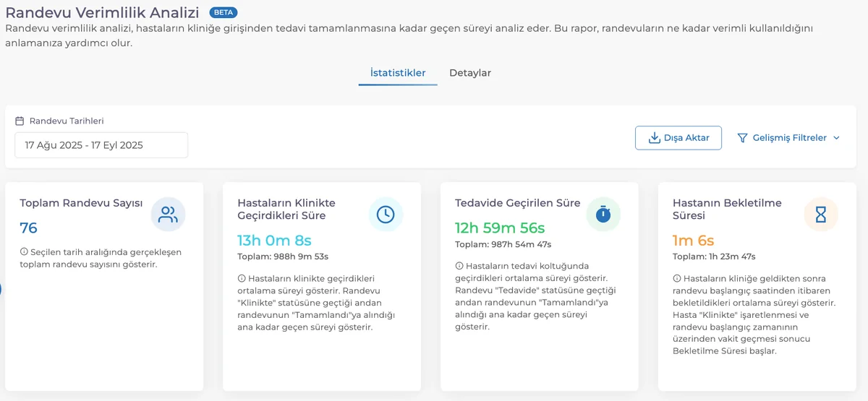Click the 76 total appointments value
Viewport: 868px width, 401px height.
click(29, 228)
